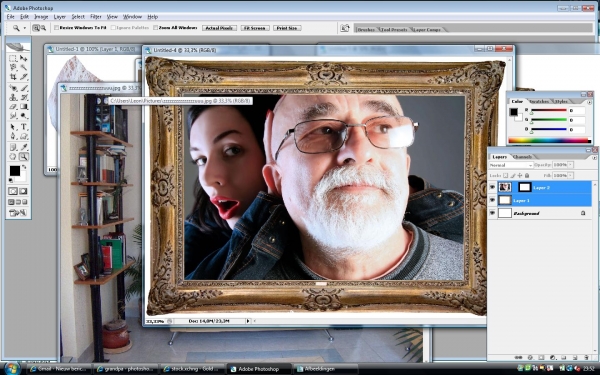The image size is (600, 375).
Task: Enable Resize Windows To Fit checkbox
Action: tap(56, 28)
